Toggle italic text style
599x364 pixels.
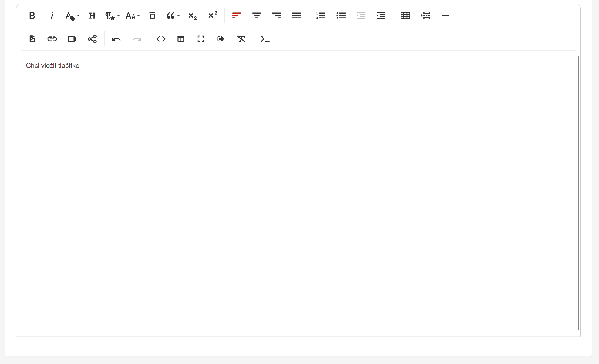click(52, 16)
